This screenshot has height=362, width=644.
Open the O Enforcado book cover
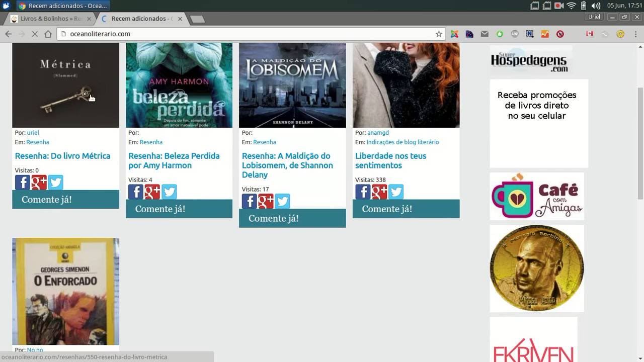point(65,291)
